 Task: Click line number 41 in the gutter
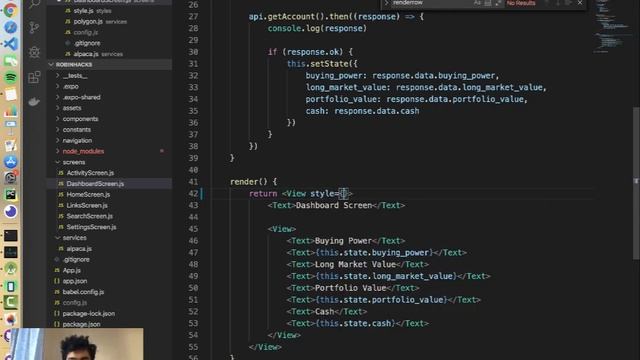(x=193, y=182)
